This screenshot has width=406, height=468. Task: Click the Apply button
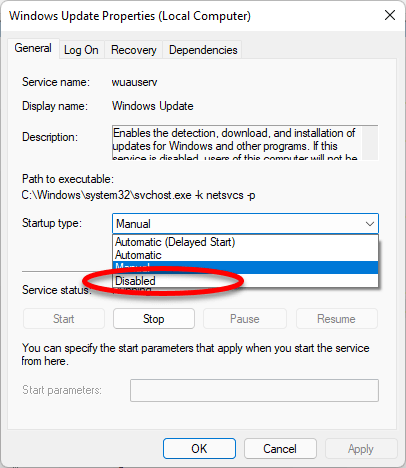pos(361,449)
